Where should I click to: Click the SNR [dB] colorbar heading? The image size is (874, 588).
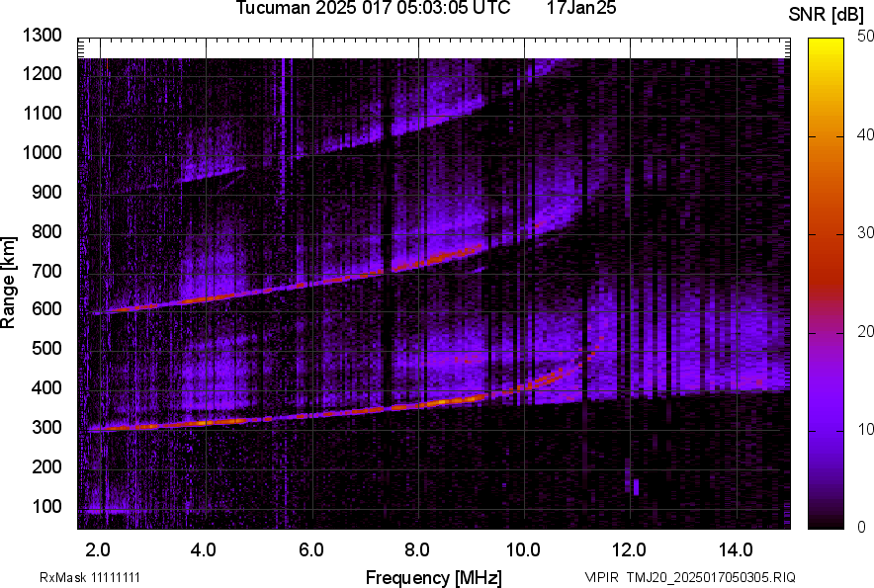827,14
